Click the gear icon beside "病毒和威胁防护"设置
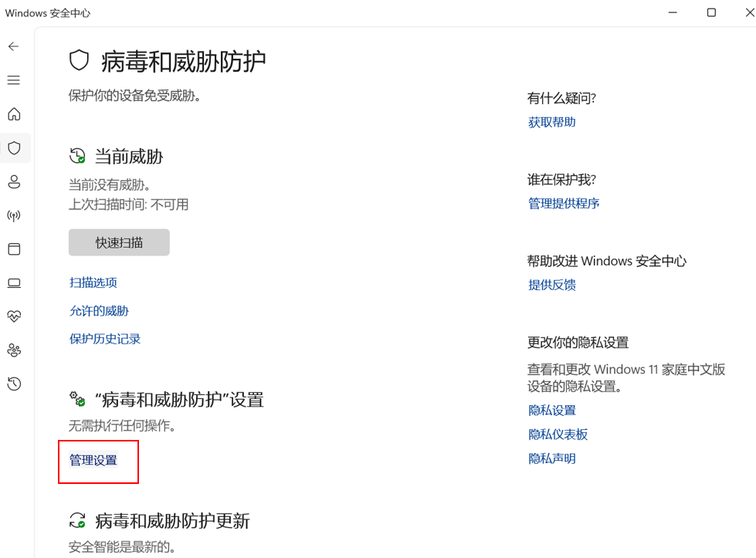This screenshot has height=558, width=756. 77,399
